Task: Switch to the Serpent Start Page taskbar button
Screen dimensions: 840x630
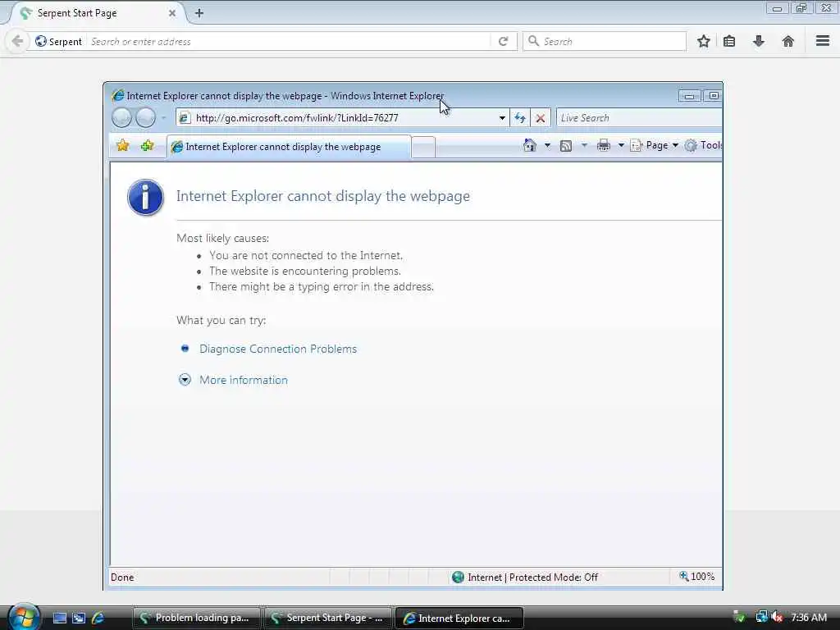Action: pyautogui.click(x=328, y=618)
